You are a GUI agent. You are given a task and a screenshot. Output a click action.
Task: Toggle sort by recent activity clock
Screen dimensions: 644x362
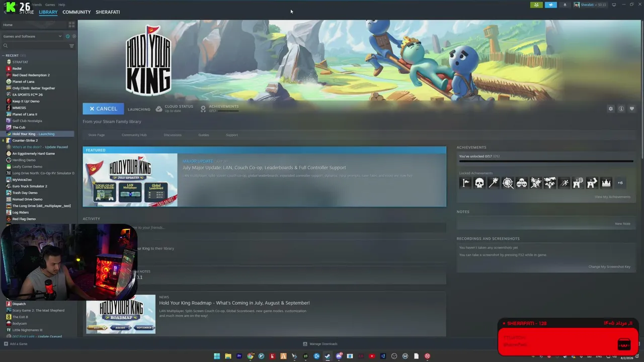coord(67,36)
